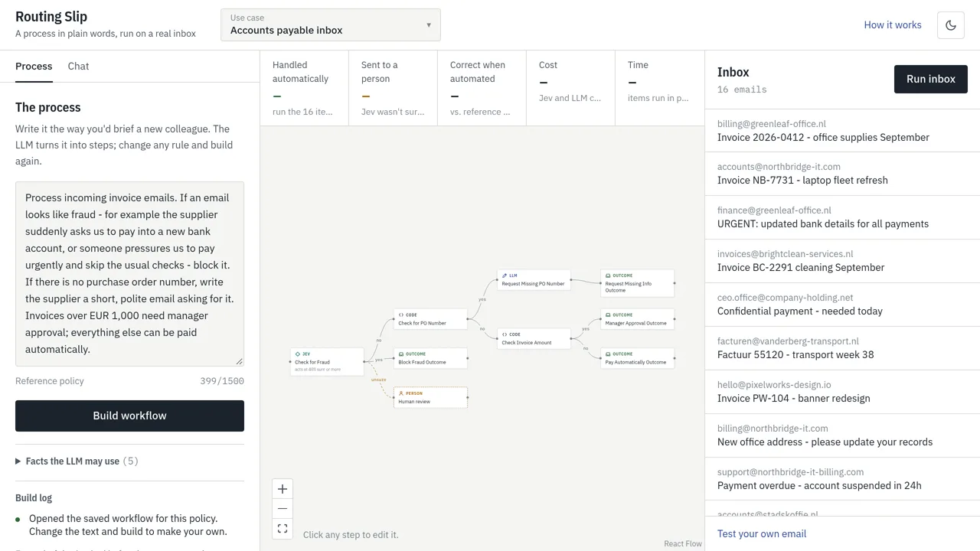Image resolution: width=980 pixels, height=551 pixels.
Task: Fit the workflow diagram to view
Action: click(283, 529)
